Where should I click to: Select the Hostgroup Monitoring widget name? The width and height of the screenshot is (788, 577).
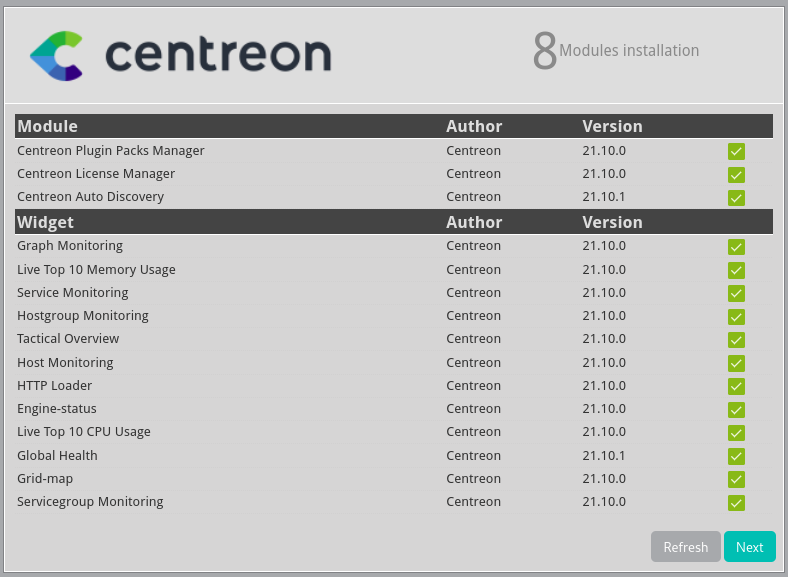83,316
